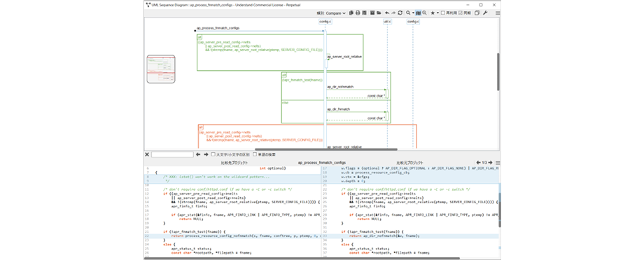
Task: Click the ap_process_fnmatch_configs diff title
Action: pyautogui.click(x=322, y=163)
